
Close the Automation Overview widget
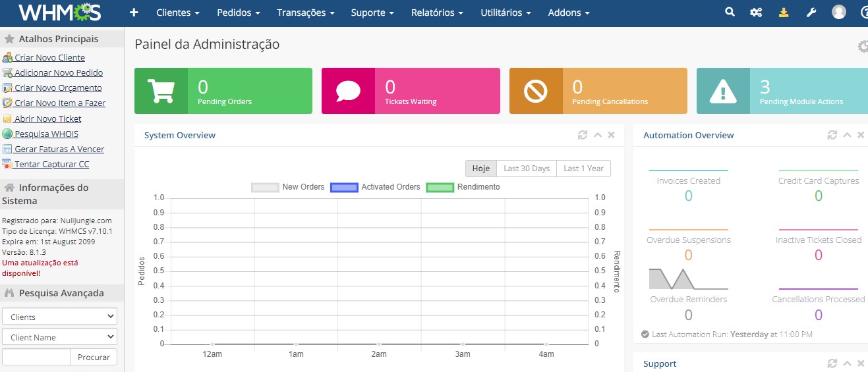pos(861,135)
